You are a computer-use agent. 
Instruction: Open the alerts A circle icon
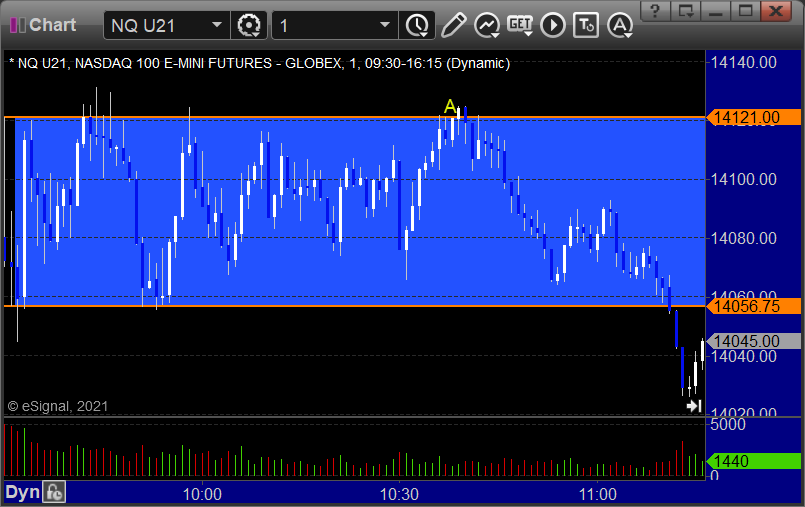point(620,25)
